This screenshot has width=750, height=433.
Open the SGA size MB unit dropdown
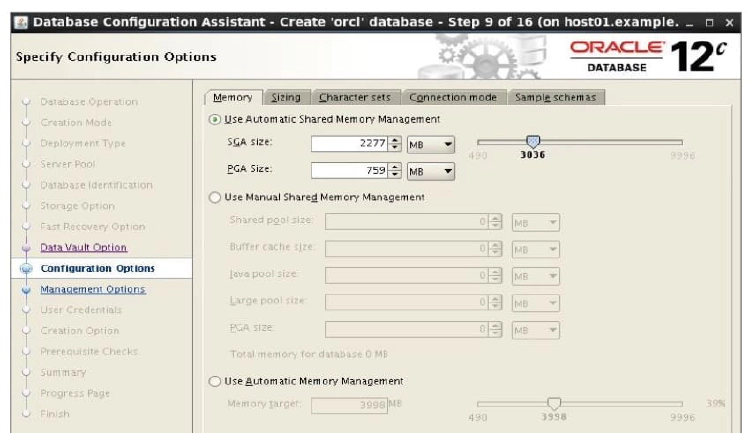[430, 144]
